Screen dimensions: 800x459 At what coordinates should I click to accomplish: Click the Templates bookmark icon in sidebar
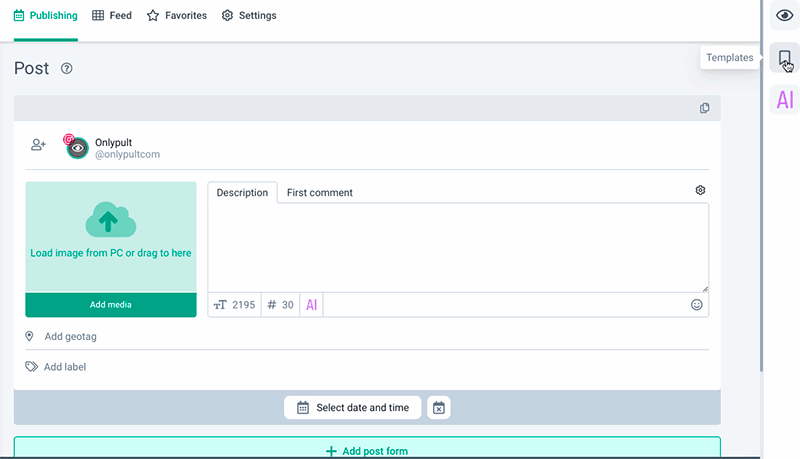click(785, 58)
